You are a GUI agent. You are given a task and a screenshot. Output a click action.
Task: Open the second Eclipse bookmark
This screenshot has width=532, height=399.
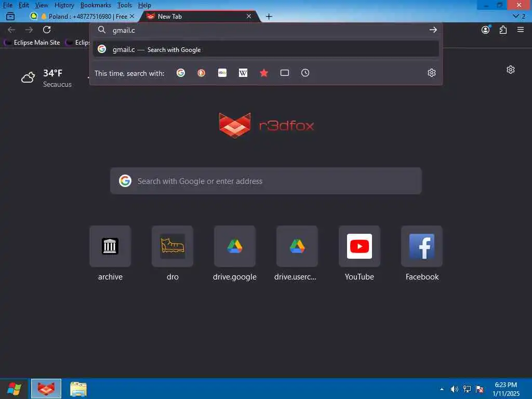(x=77, y=43)
